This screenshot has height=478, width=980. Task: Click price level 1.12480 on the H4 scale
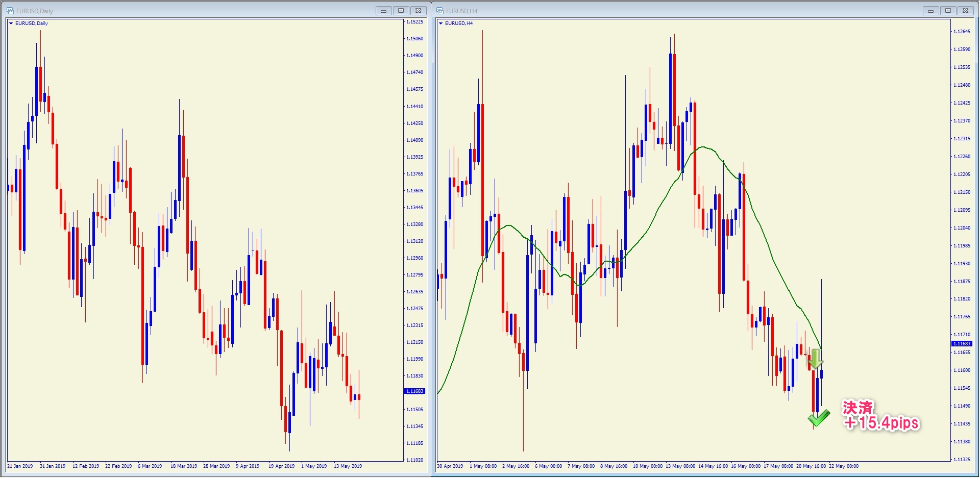[x=962, y=85]
